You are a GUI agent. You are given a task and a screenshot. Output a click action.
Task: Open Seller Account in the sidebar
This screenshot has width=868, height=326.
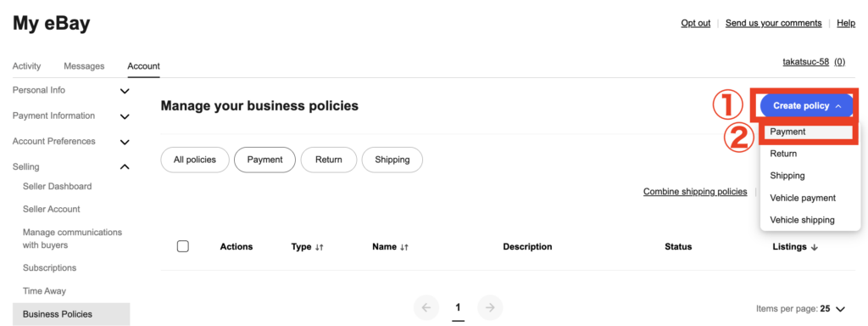point(52,209)
